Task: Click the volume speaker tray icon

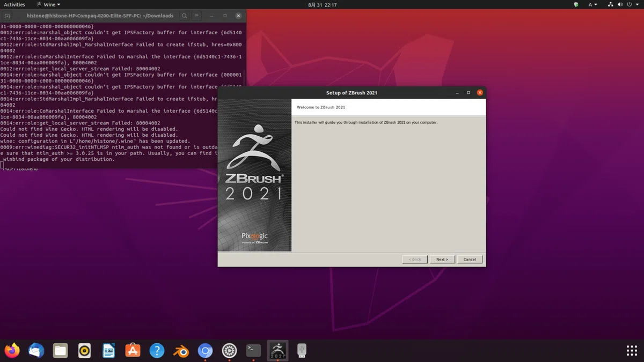Action: tap(620, 4)
